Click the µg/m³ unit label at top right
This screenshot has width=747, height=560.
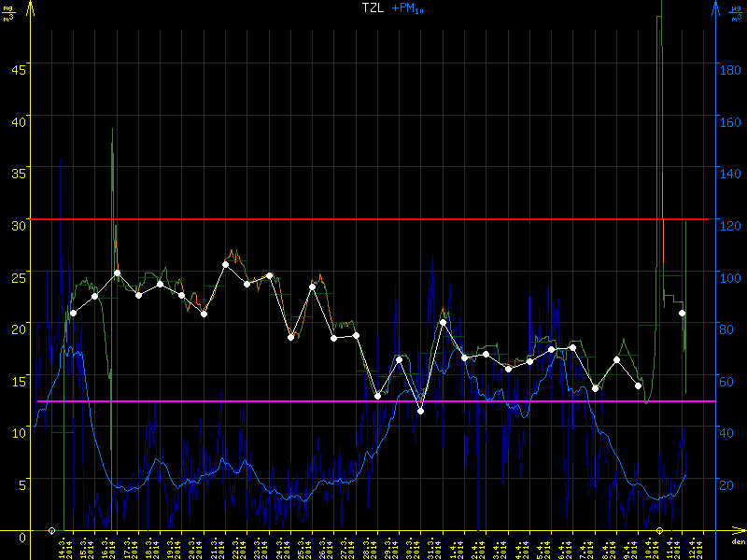(x=736, y=11)
